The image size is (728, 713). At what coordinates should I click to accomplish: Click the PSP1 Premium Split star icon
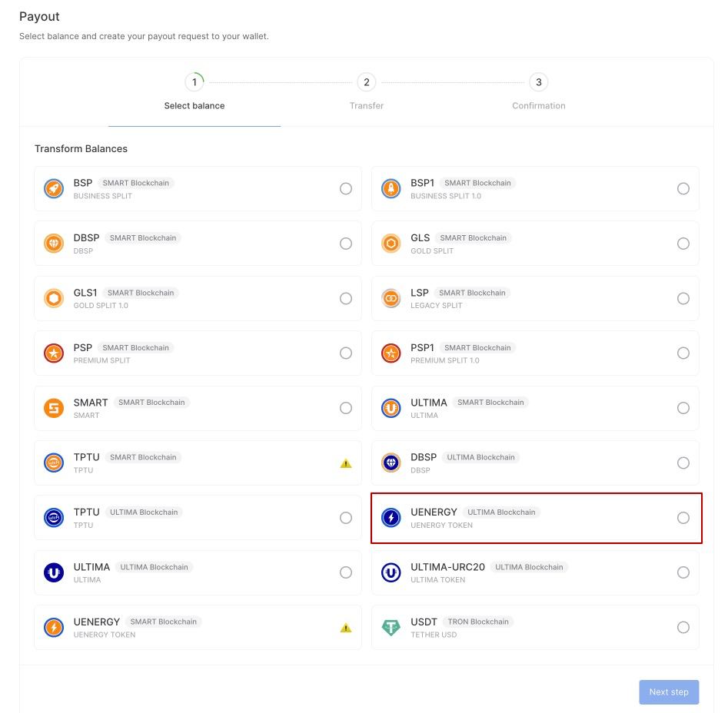pyautogui.click(x=391, y=353)
